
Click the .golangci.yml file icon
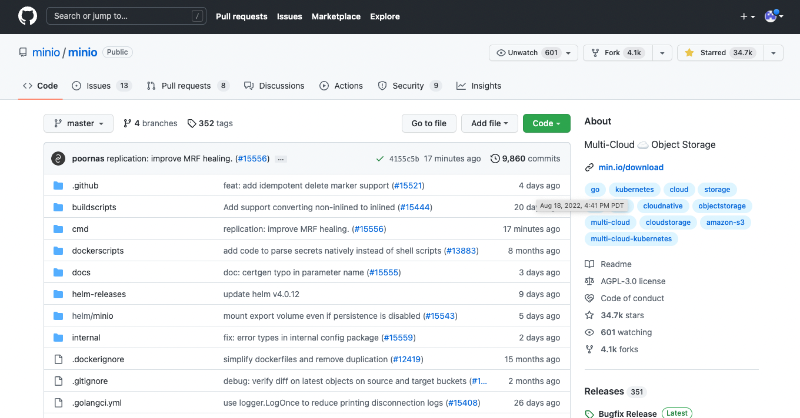tap(59, 403)
